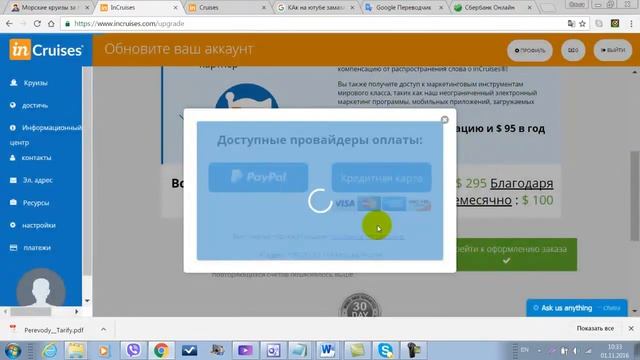The height and width of the screenshot is (360, 640).
Task: Close the downloads bar
Action: point(631,328)
